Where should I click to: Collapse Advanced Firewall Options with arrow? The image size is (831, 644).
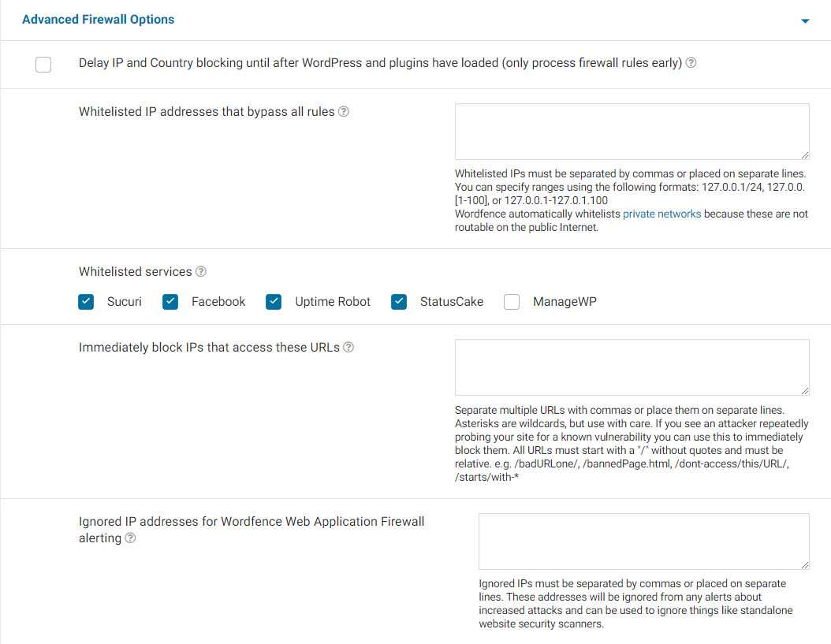pos(805,21)
